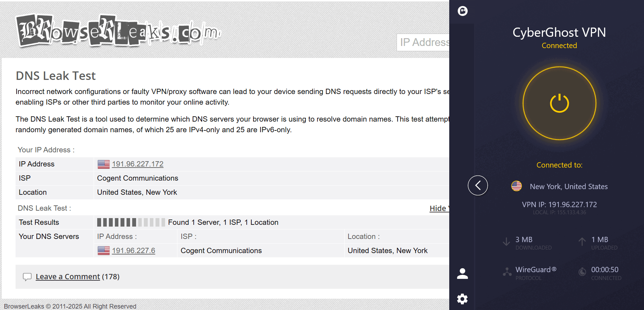Toggle the CyberGhost VPN power button
This screenshot has width=644, height=310.
point(559,103)
